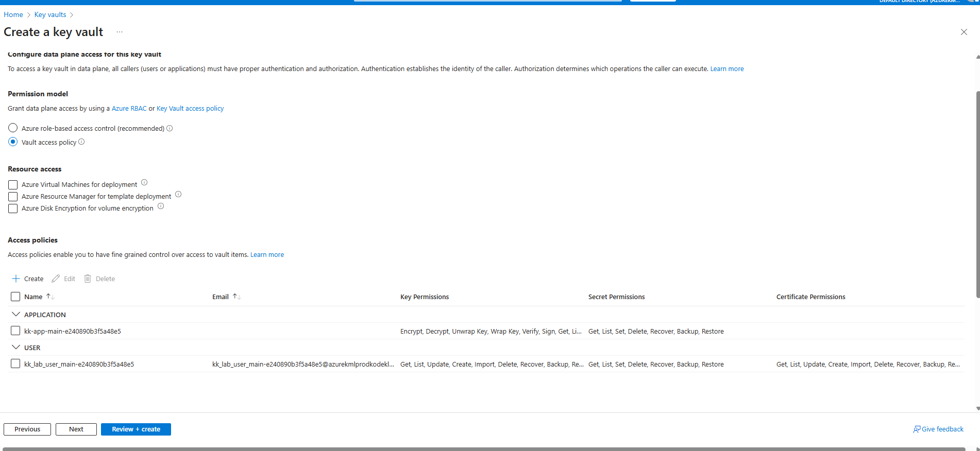The width and height of the screenshot is (980, 451).
Task: Check Azure Virtual Machines for deployment
Action: click(x=13, y=185)
